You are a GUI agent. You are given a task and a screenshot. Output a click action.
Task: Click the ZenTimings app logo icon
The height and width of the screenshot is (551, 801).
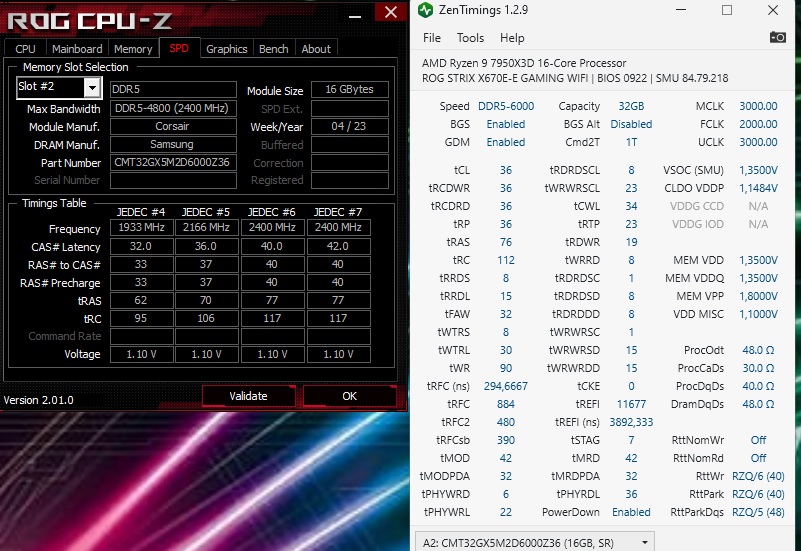(426, 10)
